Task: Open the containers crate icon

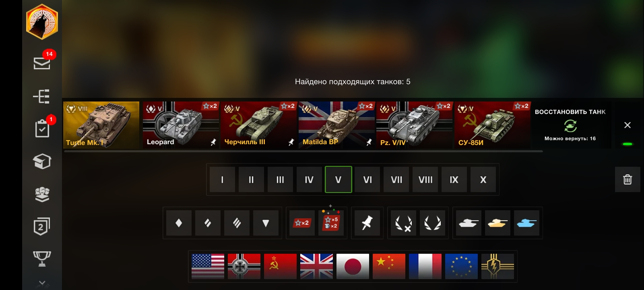Action: [x=42, y=161]
